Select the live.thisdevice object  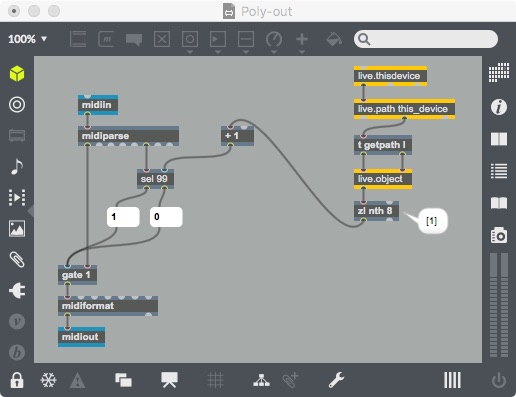390,76
